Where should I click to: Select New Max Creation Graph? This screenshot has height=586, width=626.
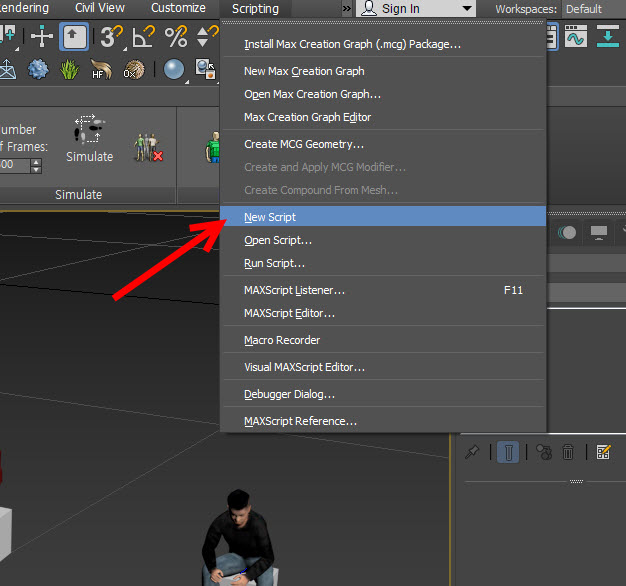tap(383, 71)
